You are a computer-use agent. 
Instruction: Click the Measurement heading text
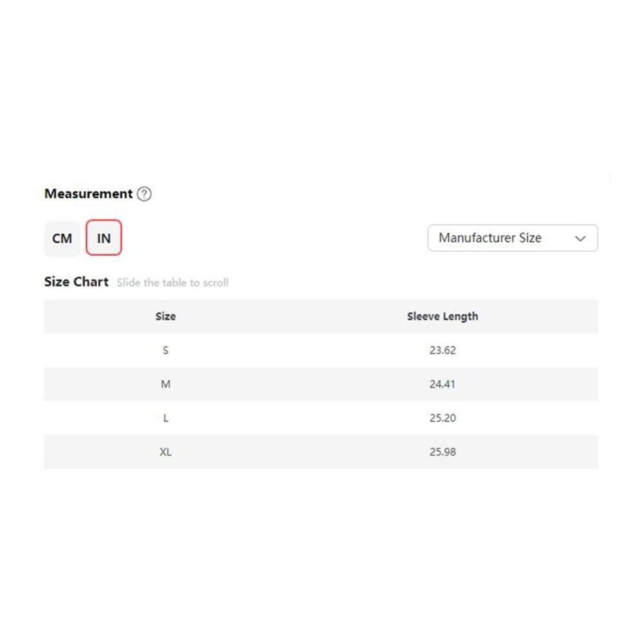(88, 193)
